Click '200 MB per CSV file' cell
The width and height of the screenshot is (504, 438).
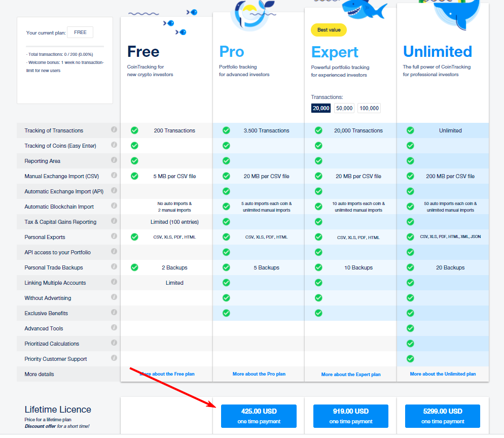[x=450, y=176]
